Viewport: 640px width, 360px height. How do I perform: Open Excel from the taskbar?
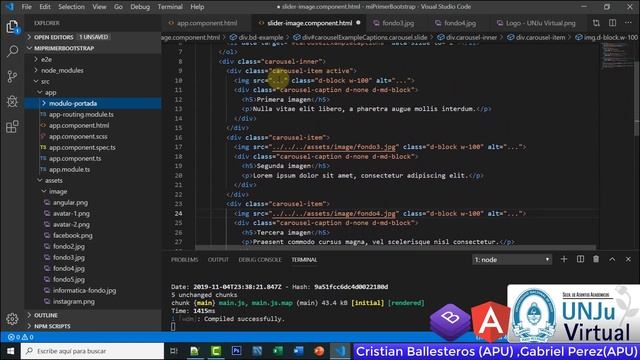click(x=278, y=351)
